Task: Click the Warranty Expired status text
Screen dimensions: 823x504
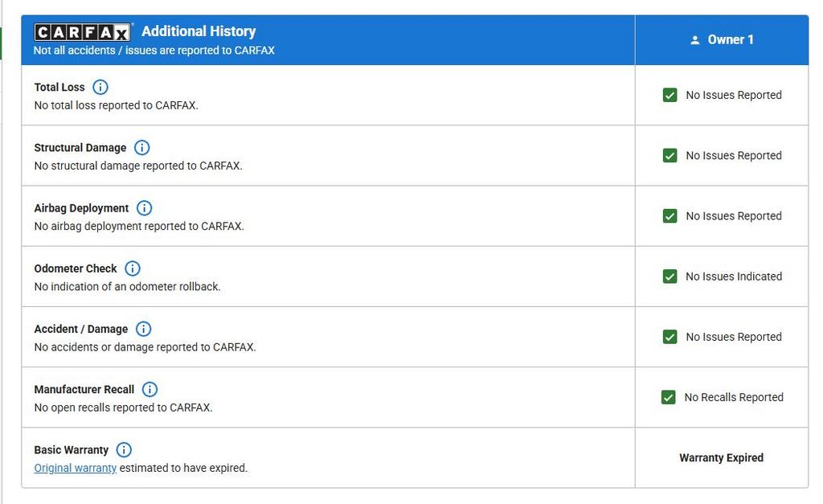Action: click(x=721, y=457)
